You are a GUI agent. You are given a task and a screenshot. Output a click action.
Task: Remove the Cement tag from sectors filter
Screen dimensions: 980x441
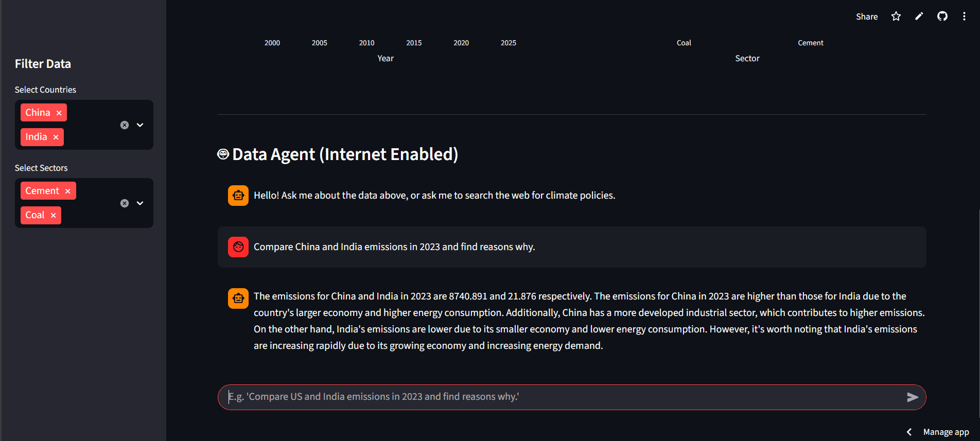pos(67,190)
